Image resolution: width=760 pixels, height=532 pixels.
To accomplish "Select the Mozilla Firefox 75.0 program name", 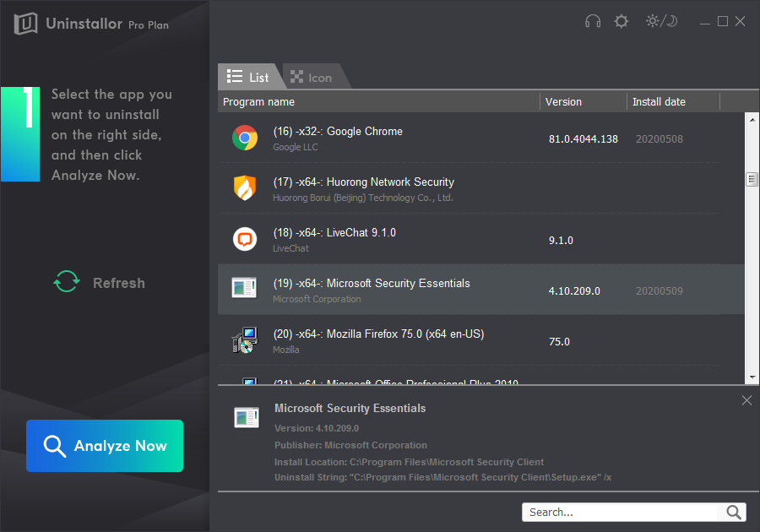I will tap(378, 334).
